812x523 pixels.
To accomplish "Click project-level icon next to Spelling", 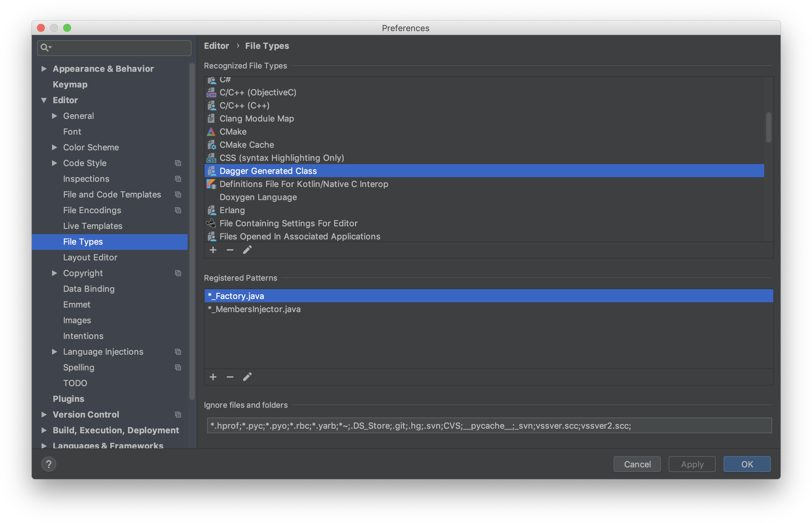I will coord(178,367).
